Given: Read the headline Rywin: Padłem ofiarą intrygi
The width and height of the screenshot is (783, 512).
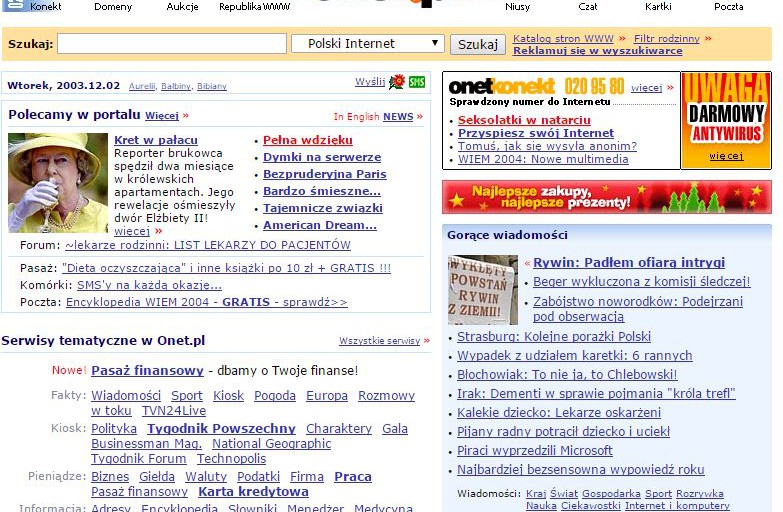Looking at the screenshot, I should [628, 263].
